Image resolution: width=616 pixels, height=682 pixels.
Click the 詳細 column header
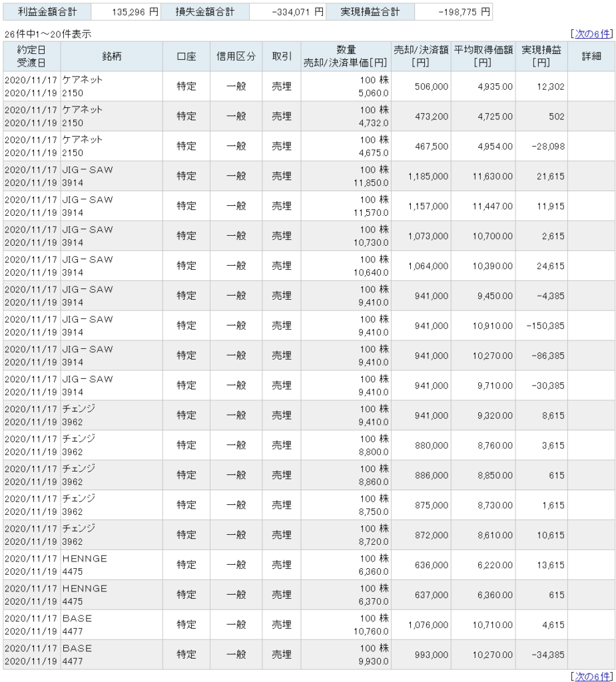coord(591,56)
